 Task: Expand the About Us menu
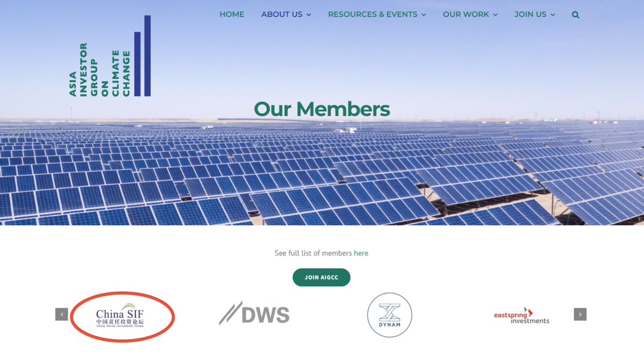[x=286, y=14]
